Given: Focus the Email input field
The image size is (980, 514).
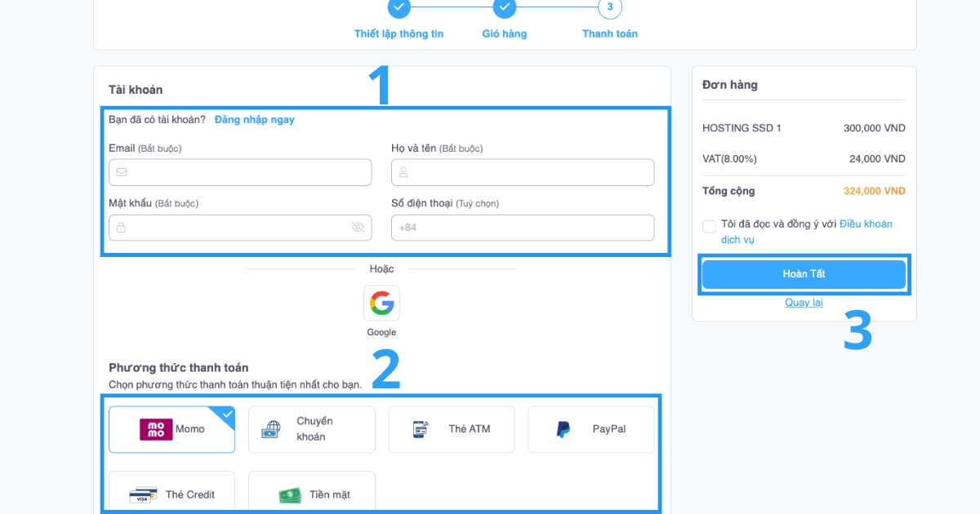Looking at the screenshot, I should (x=240, y=172).
